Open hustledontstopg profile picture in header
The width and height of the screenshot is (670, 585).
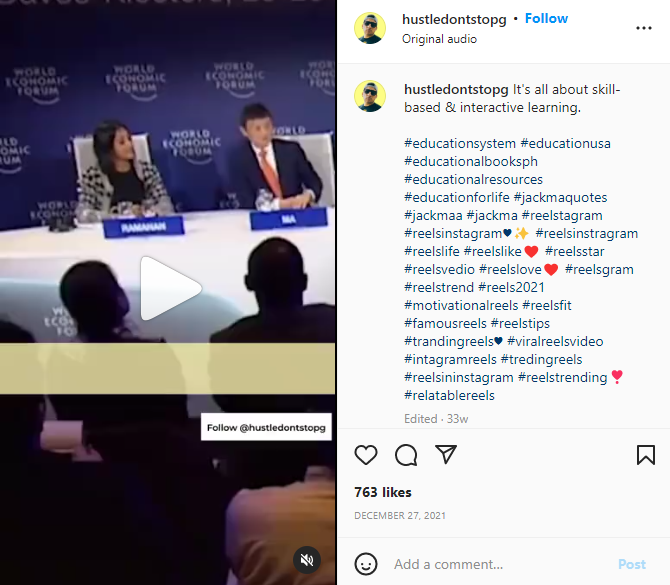[x=370, y=28]
